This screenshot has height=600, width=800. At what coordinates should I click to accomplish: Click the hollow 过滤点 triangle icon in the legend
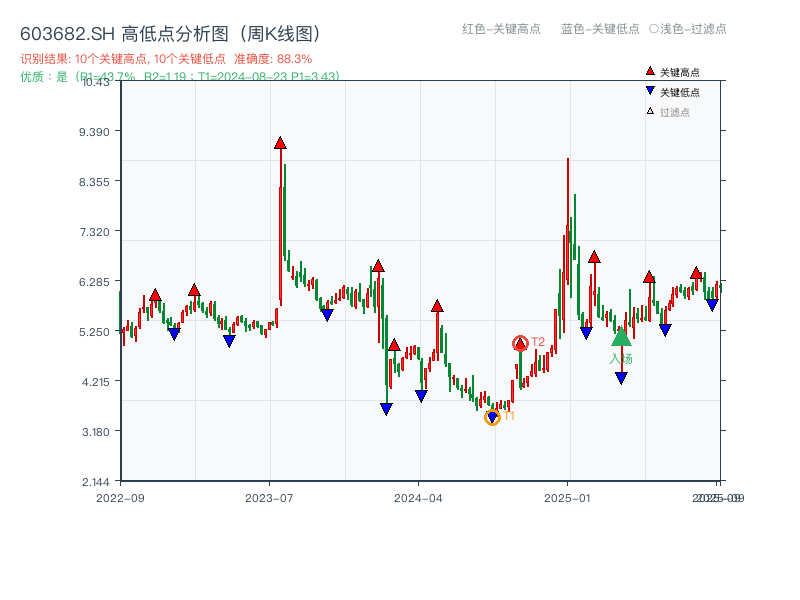[x=648, y=110]
